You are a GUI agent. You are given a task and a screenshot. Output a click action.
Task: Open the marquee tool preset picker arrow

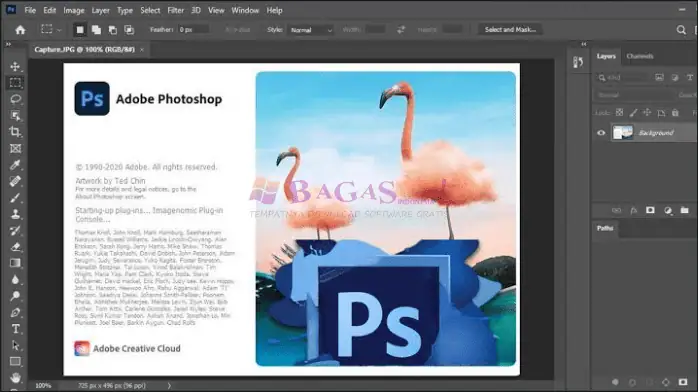point(59,30)
